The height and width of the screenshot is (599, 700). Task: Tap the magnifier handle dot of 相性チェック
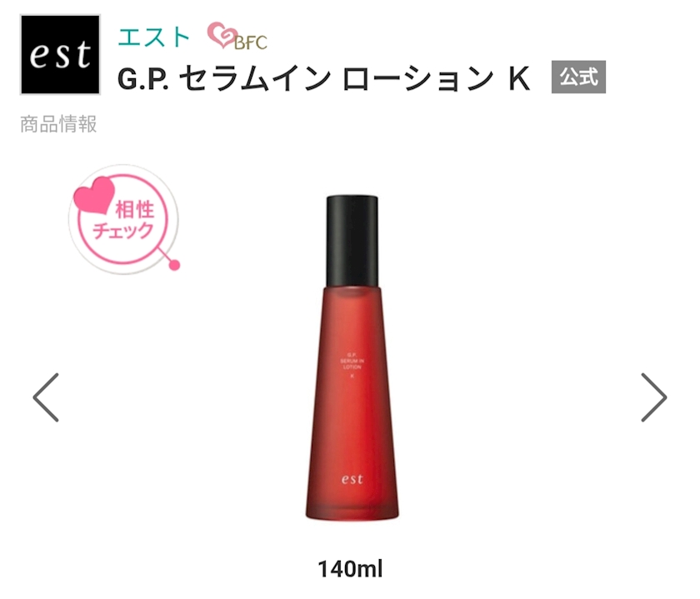click(174, 265)
